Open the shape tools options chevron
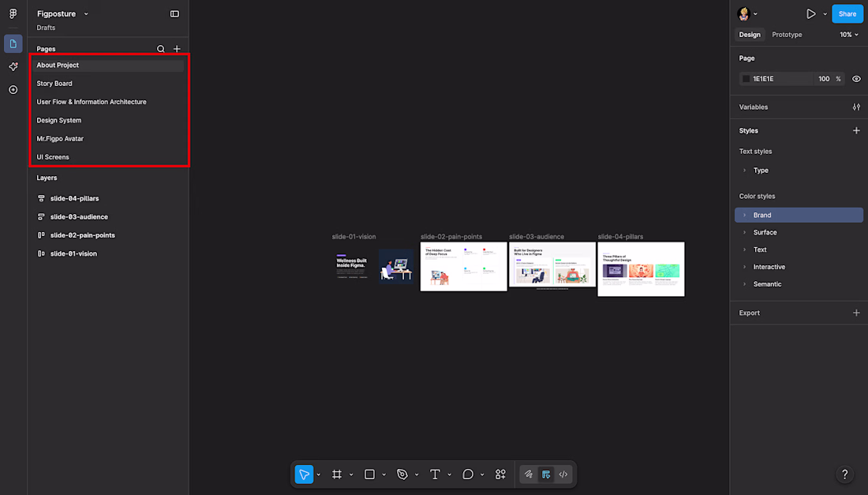868x495 pixels. 383,475
